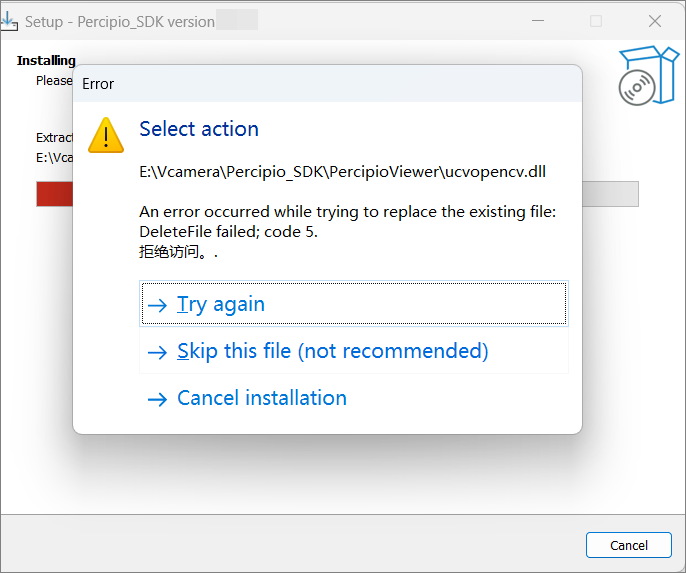Click the red filled part of the progress bar
The image size is (686, 573).
[x=54, y=194]
